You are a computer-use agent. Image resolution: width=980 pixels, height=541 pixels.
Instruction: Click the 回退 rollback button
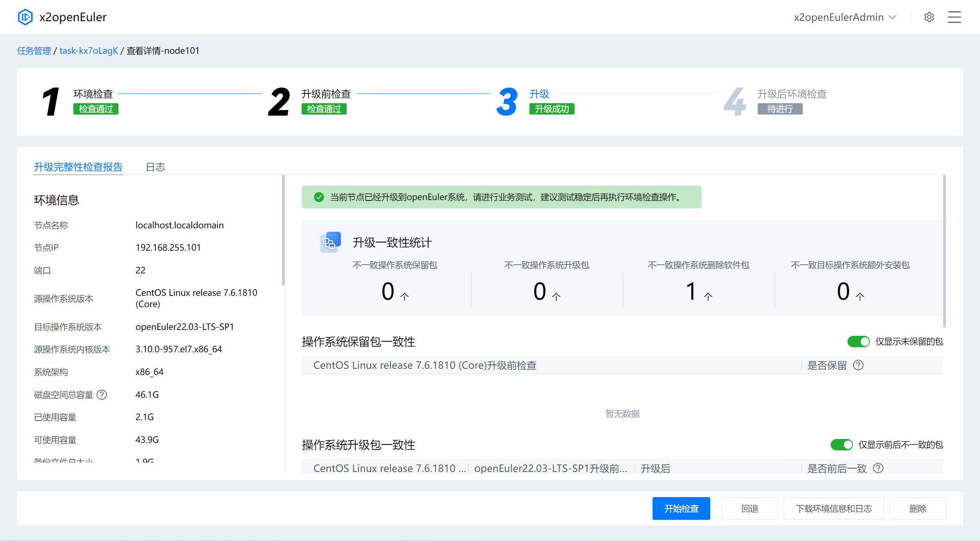pos(749,508)
